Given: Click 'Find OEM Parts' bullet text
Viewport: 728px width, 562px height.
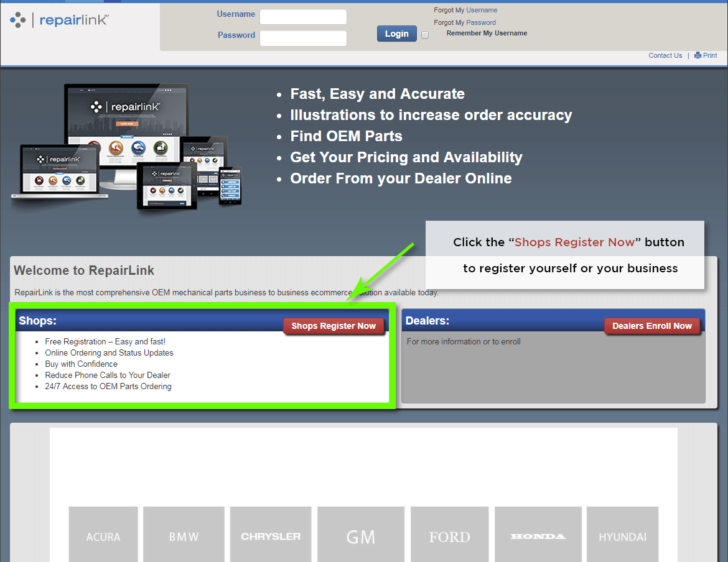Looking at the screenshot, I should point(347,136).
